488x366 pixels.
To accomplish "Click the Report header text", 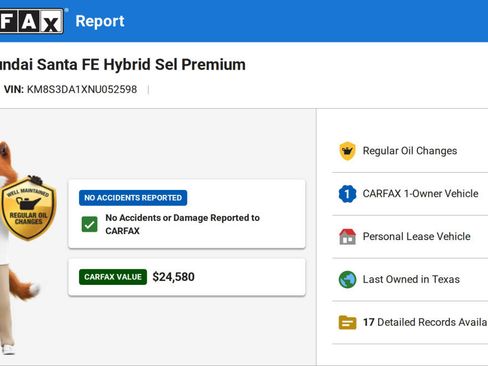I will (x=100, y=21).
